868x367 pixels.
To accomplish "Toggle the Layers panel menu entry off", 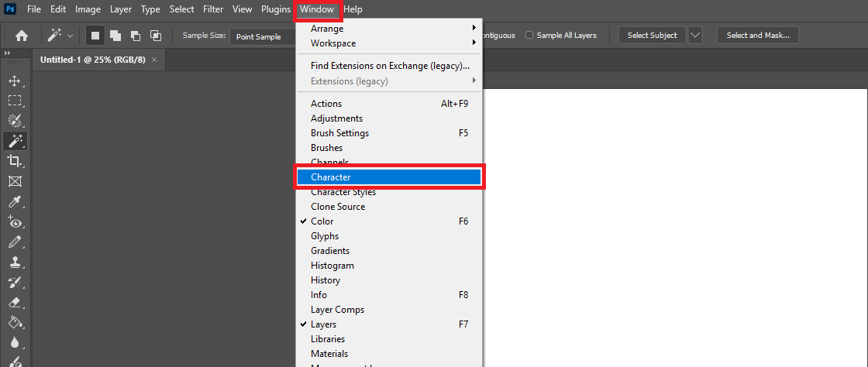I will (323, 324).
